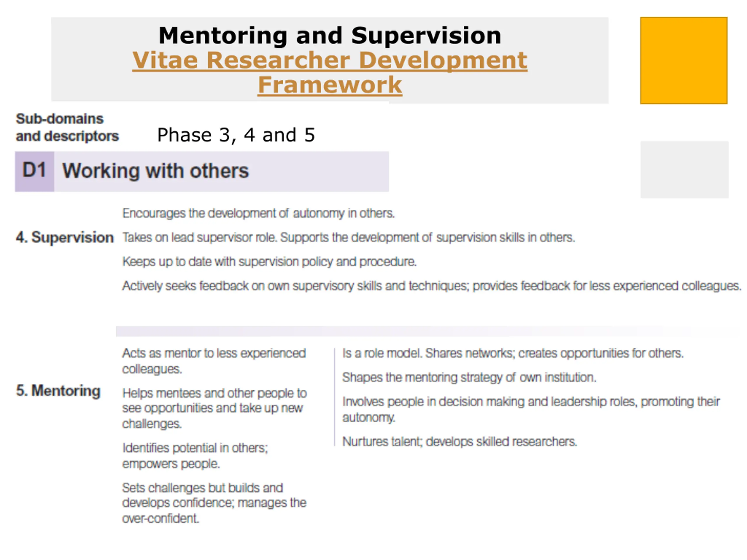This screenshot has height=560, width=747.
Task: Select the "Is a role model" descriptor line
Action: [x=513, y=353]
